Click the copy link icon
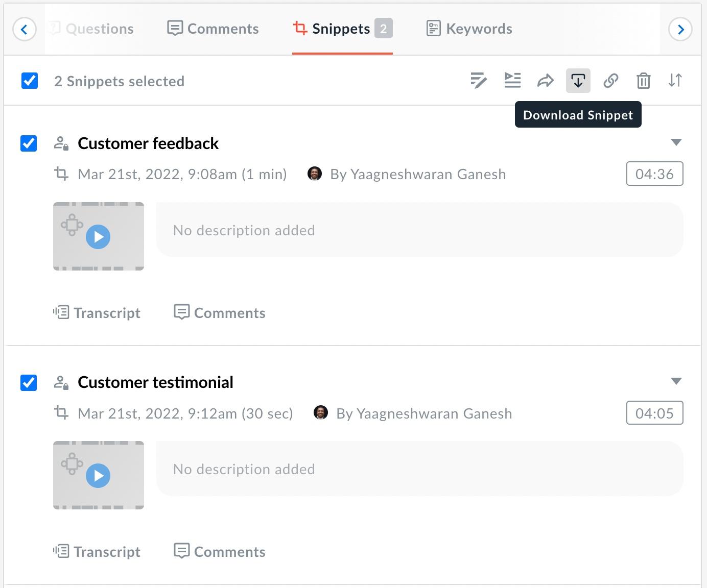Screen dimensions: 707x588 click(x=611, y=81)
